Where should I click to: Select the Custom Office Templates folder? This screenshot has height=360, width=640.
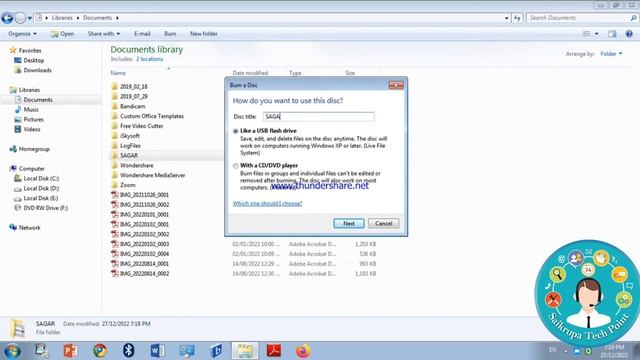coord(152,116)
